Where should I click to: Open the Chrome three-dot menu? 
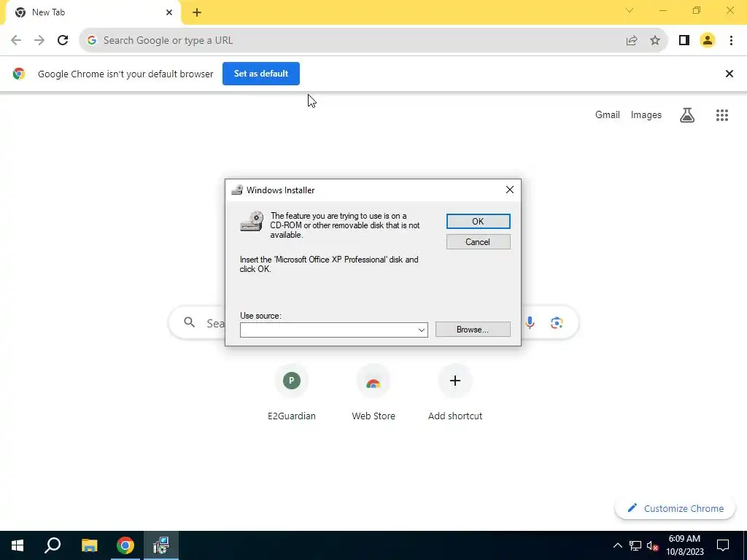(x=731, y=41)
